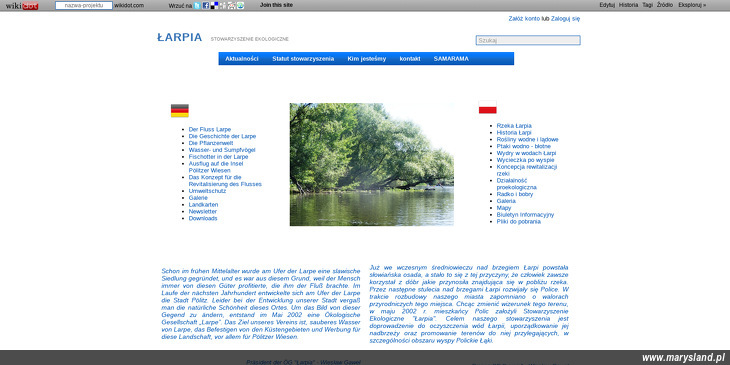The height and width of the screenshot is (365, 730).
Task: Click the river photo thumbnail
Action: 372,164
